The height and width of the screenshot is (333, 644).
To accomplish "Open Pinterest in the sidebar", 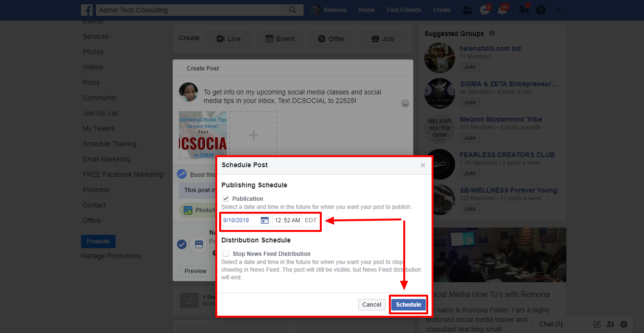I will 96,190.
